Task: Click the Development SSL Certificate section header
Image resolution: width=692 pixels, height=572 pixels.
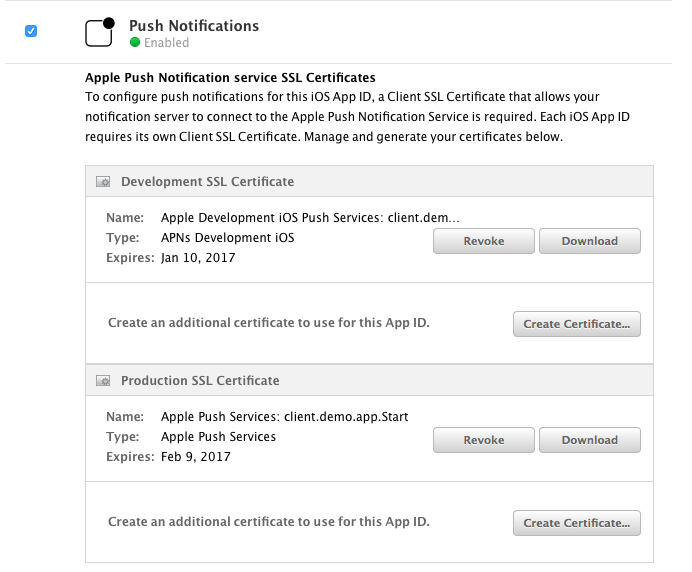Action: click(x=207, y=182)
